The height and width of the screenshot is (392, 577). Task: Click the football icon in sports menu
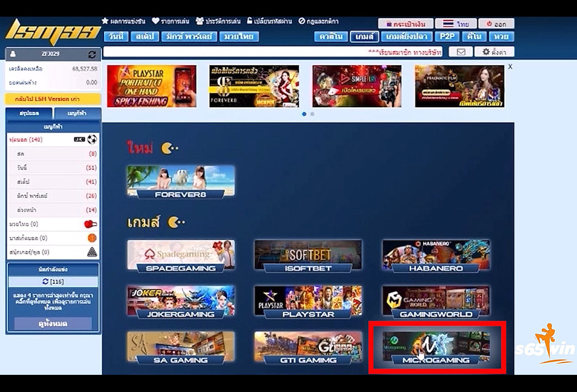coord(92,139)
